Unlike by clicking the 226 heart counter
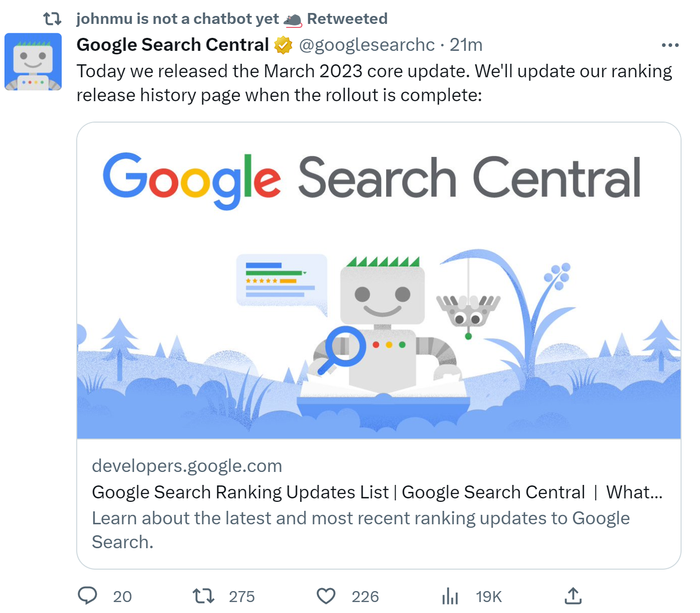Screen dimensions: 700x613 coord(365,595)
